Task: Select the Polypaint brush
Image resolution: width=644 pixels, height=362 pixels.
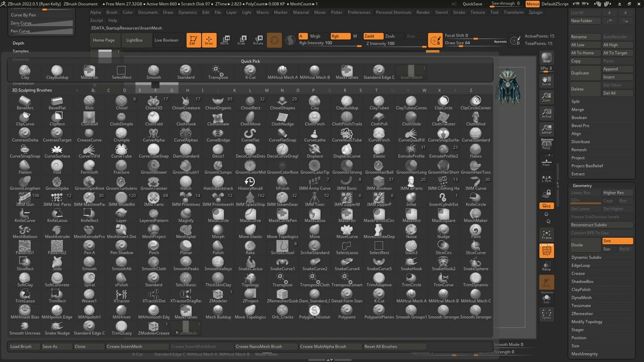Action: click(347, 312)
